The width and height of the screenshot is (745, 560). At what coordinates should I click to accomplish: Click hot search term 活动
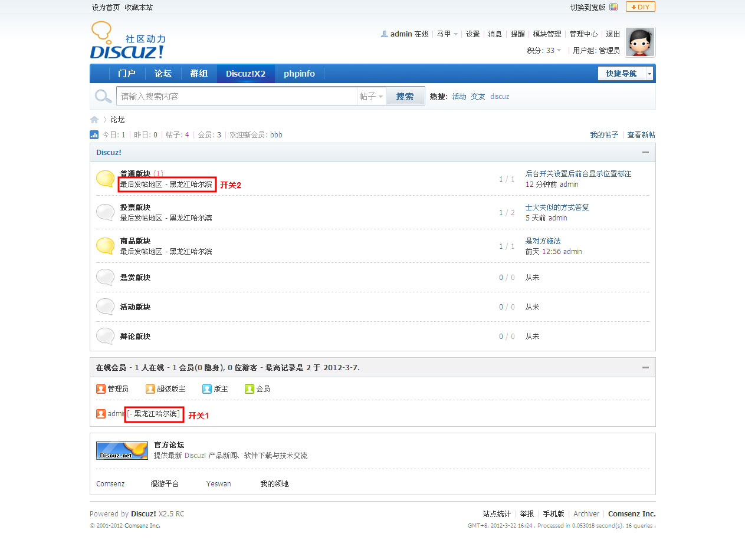pos(459,97)
